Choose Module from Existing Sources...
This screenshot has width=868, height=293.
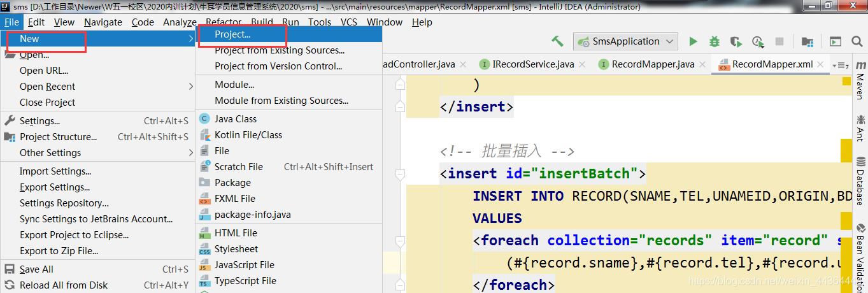(x=288, y=101)
